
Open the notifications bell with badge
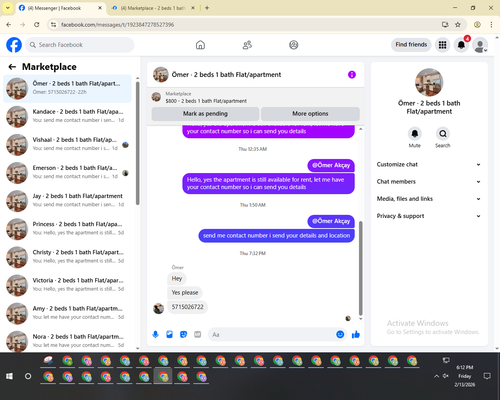coord(461,45)
